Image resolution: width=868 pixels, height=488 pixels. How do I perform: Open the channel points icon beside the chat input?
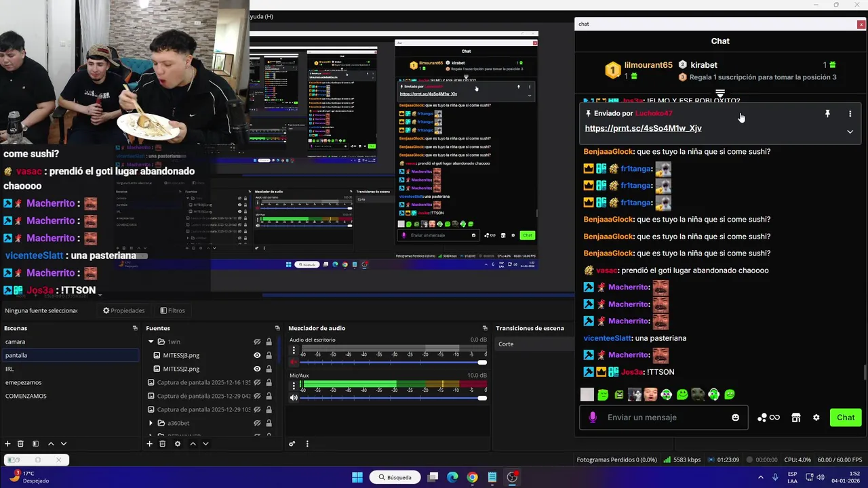(768, 418)
